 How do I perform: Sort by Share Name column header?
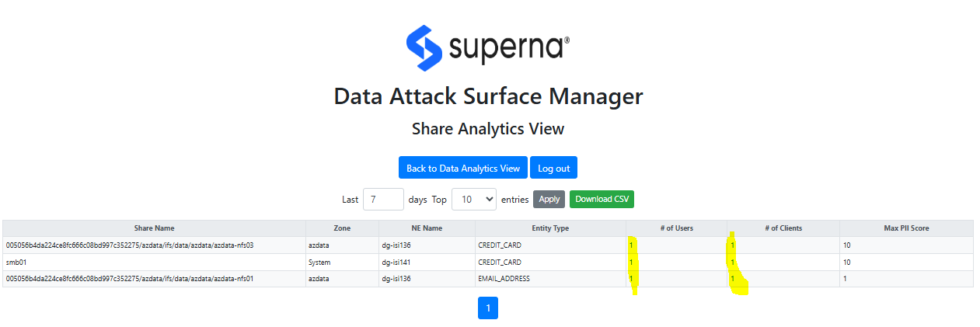(154, 228)
